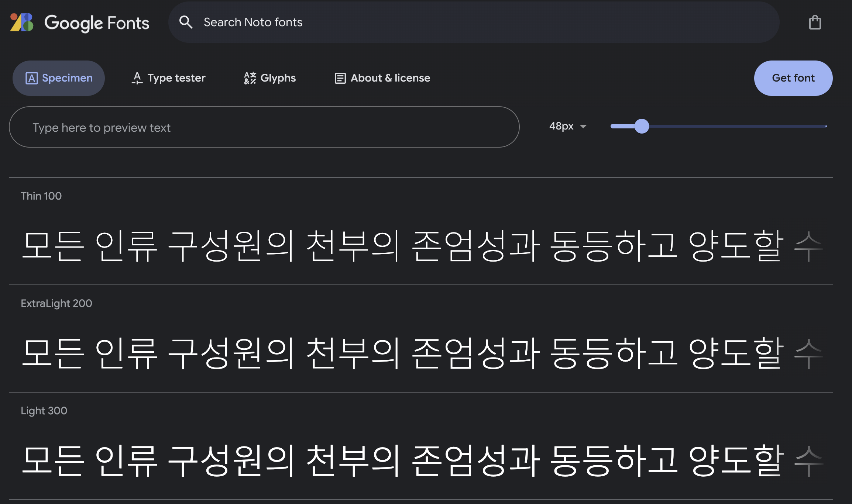Click the Thin 100 weight label
The image size is (852, 504).
41,196
